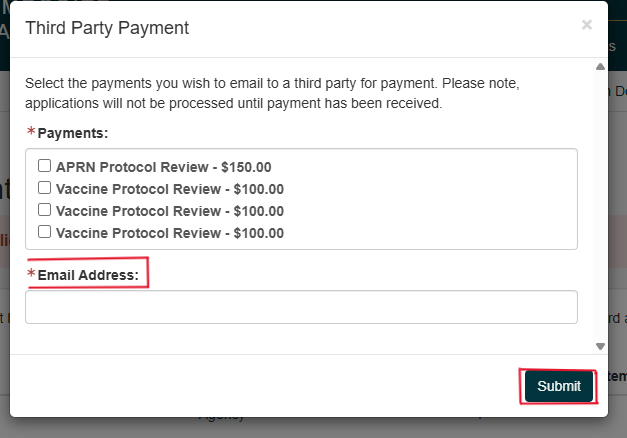Click the dialog scrollbar down arrow
627x438 pixels.
(600, 346)
